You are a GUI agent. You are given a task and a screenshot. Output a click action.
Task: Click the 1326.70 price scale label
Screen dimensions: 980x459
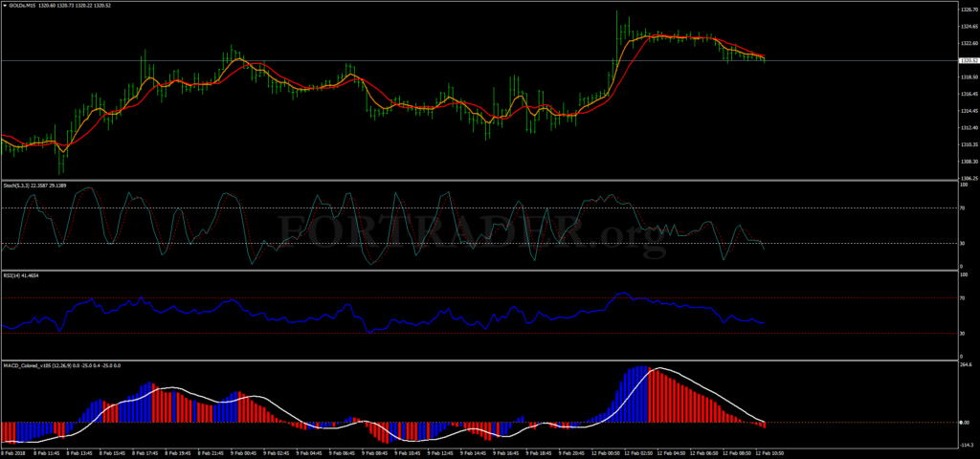click(969, 10)
